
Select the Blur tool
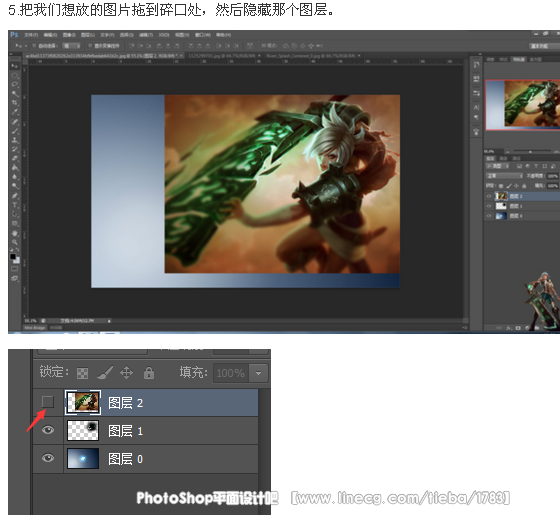coord(14,177)
